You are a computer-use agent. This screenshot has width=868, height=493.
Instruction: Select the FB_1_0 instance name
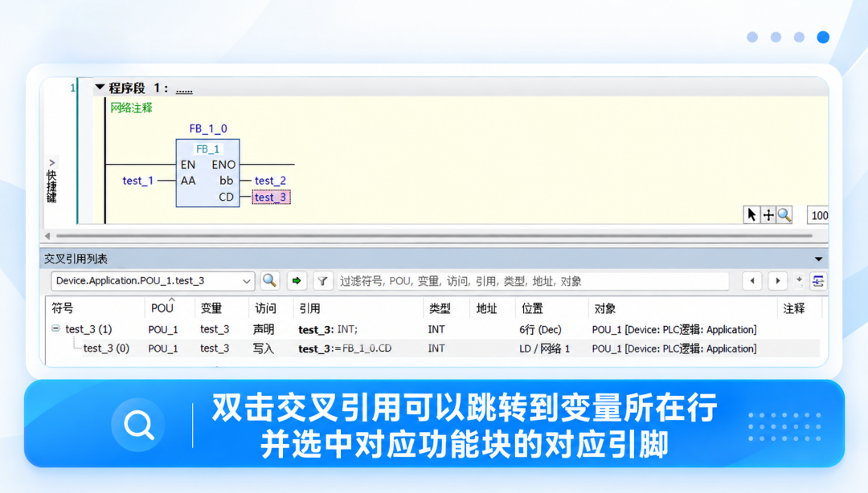click(208, 128)
